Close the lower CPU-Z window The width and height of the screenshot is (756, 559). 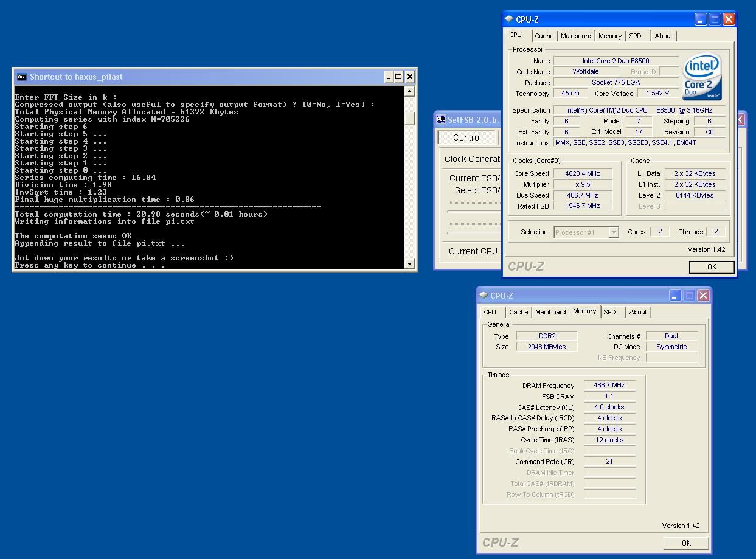(x=703, y=295)
